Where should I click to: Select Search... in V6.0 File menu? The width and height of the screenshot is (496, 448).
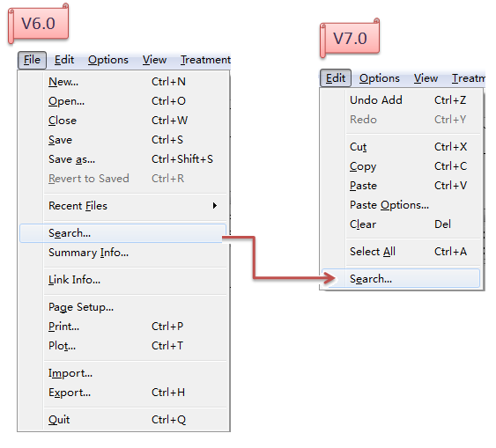coord(123,233)
